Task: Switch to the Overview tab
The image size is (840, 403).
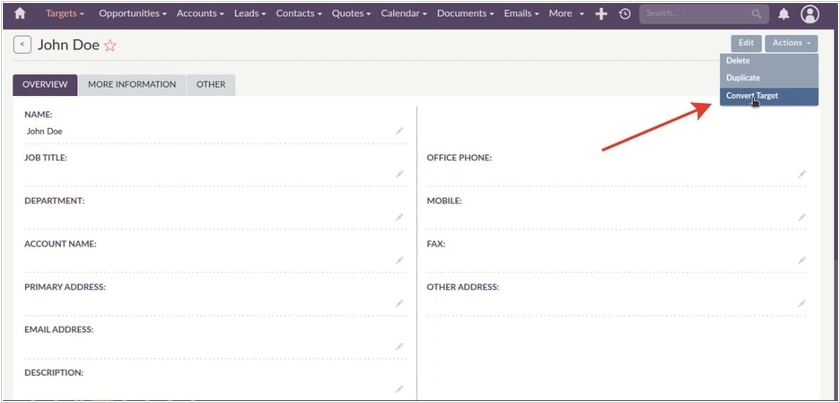Action: pyautogui.click(x=45, y=85)
